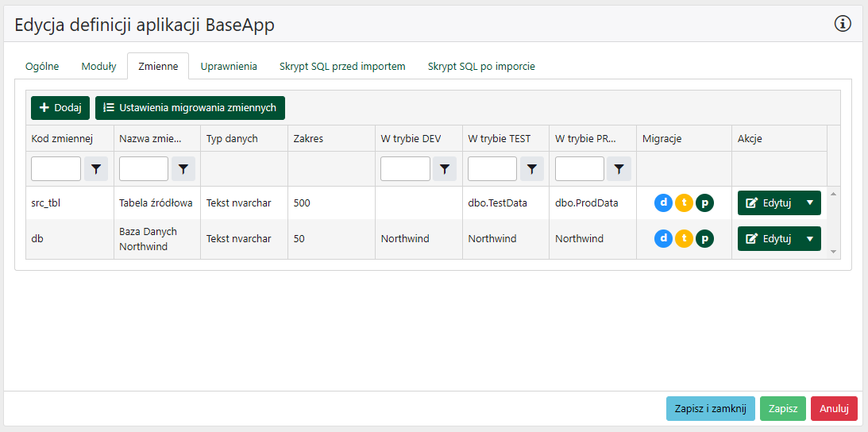Click 'Northwind' in W trybie TEST column
This screenshot has width=868, height=432.
coord(506,239)
